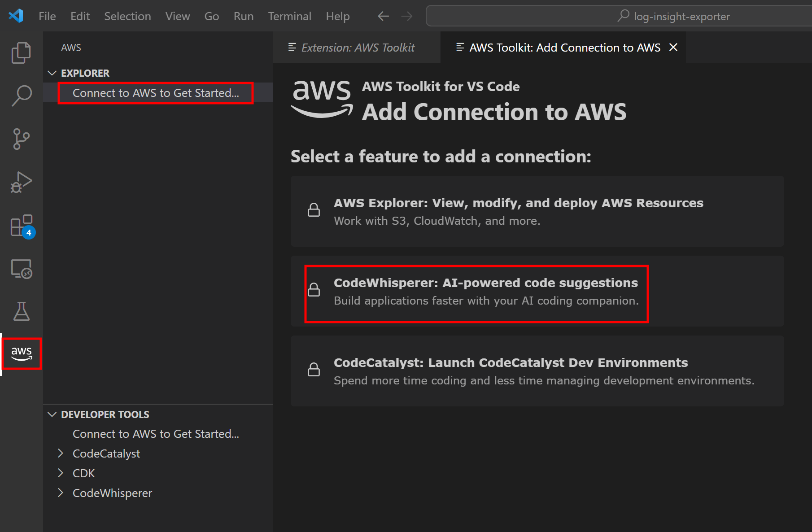This screenshot has width=812, height=532.
Task: Open the AWS Toolkit view
Action: tap(22, 353)
